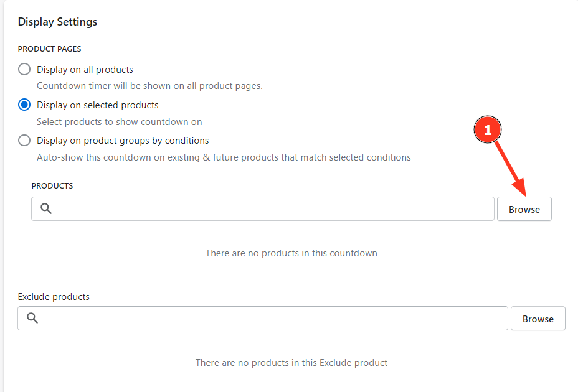
Task: Click the red numbered '1' annotation badge
Action: pos(488,130)
